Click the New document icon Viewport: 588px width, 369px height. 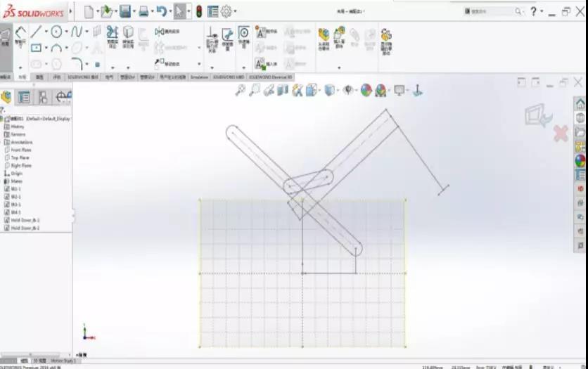click(x=89, y=12)
